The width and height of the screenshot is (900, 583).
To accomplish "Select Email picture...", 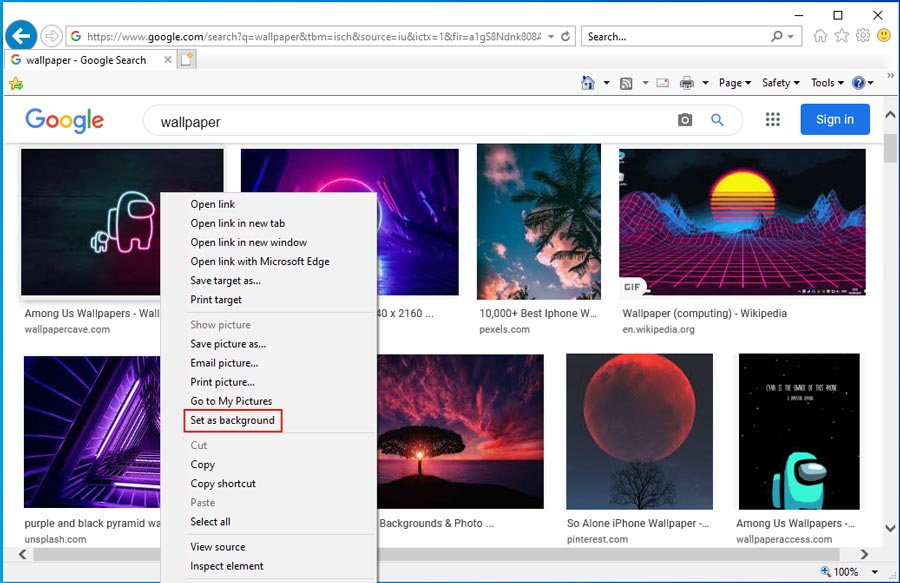I will point(224,363).
